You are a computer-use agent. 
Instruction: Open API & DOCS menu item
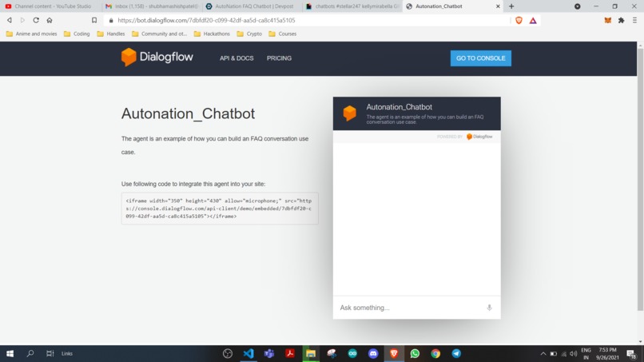coord(237,58)
